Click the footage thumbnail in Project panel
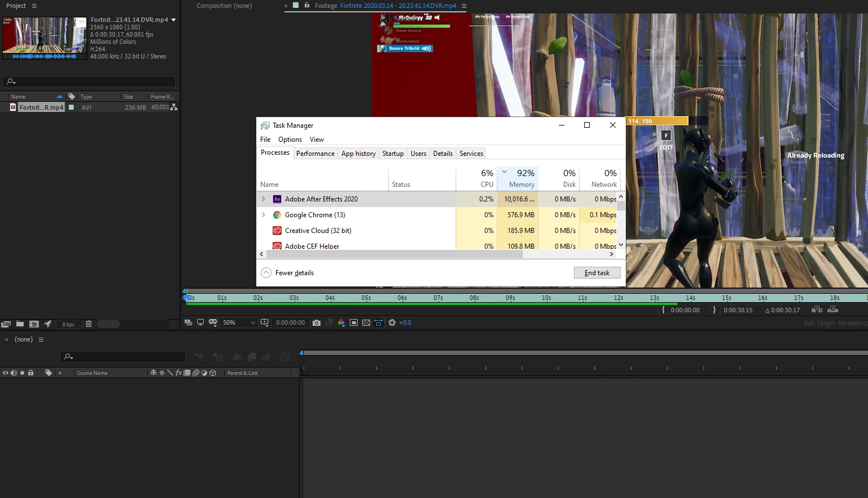This screenshot has width=868, height=498. coord(44,38)
